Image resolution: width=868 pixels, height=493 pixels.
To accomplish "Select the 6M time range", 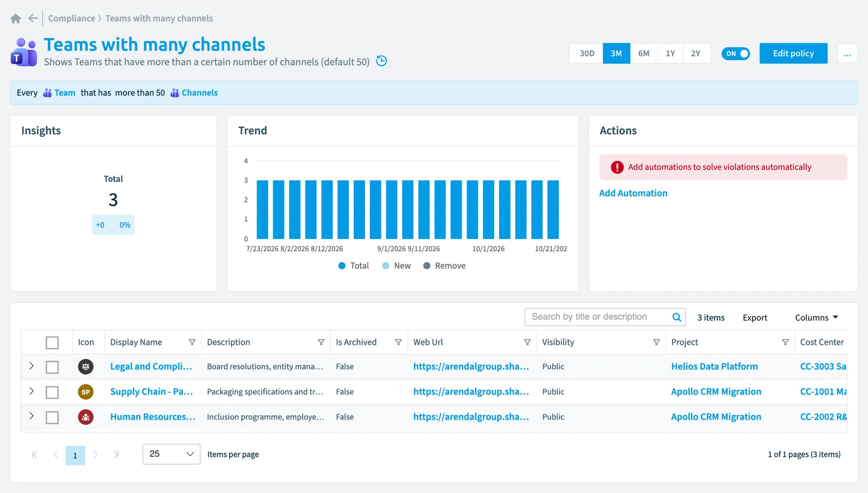I will point(644,54).
